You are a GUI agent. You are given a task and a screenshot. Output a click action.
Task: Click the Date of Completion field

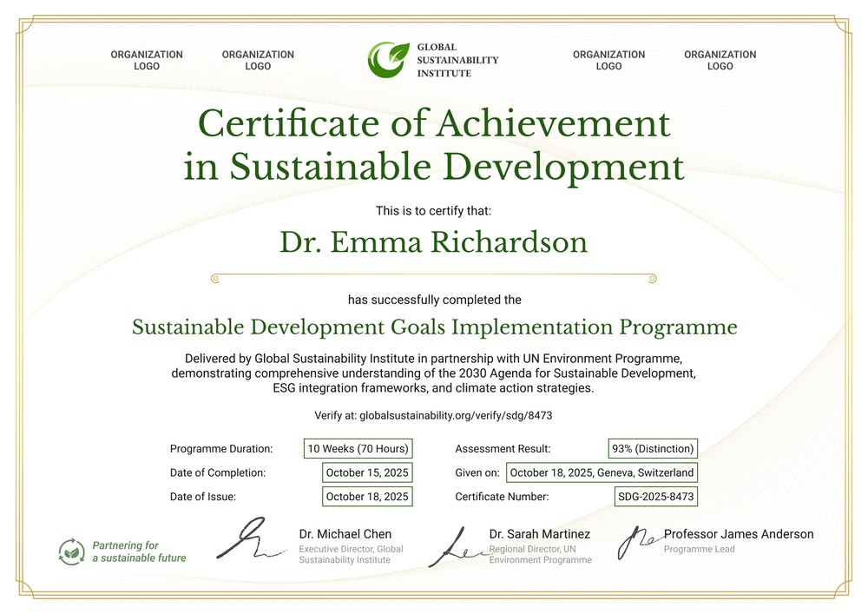pyautogui.click(x=367, y=472)
